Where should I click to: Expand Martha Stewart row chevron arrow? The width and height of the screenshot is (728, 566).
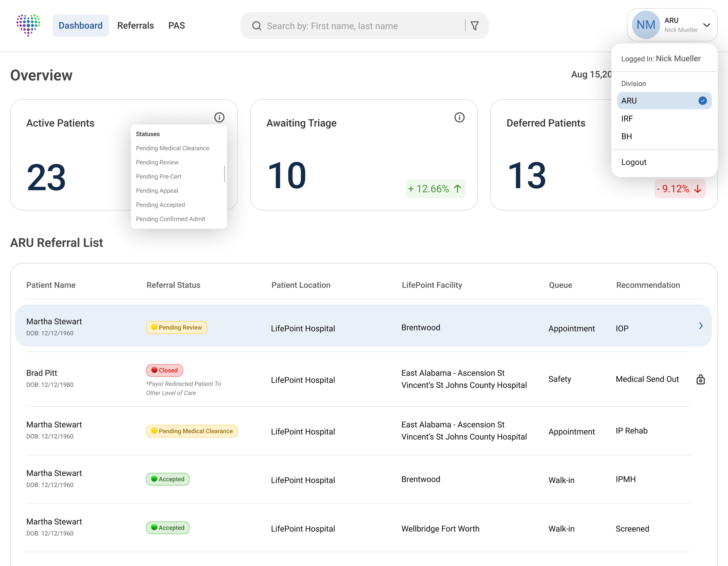[700, 326]
